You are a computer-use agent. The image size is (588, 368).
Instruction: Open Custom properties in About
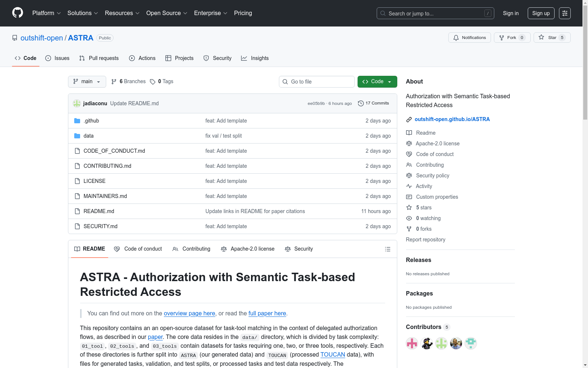click(432, 197)
